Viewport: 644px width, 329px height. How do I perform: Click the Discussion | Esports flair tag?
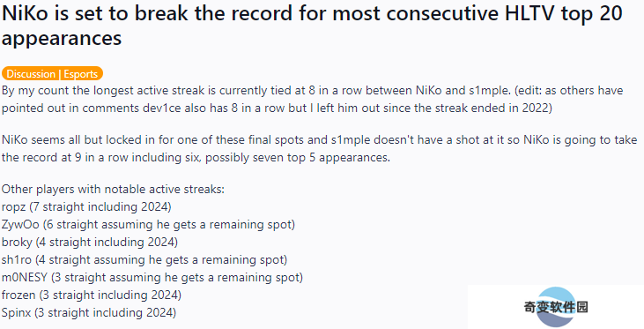coord(52,73)
